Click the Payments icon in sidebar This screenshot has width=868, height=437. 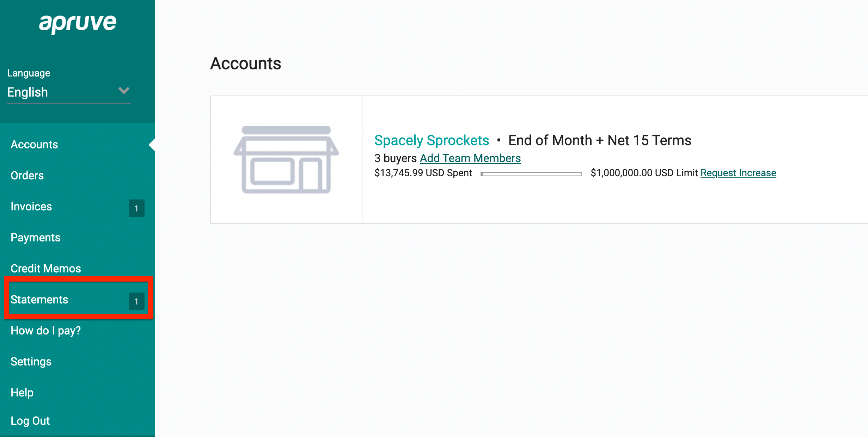[35, 238]
